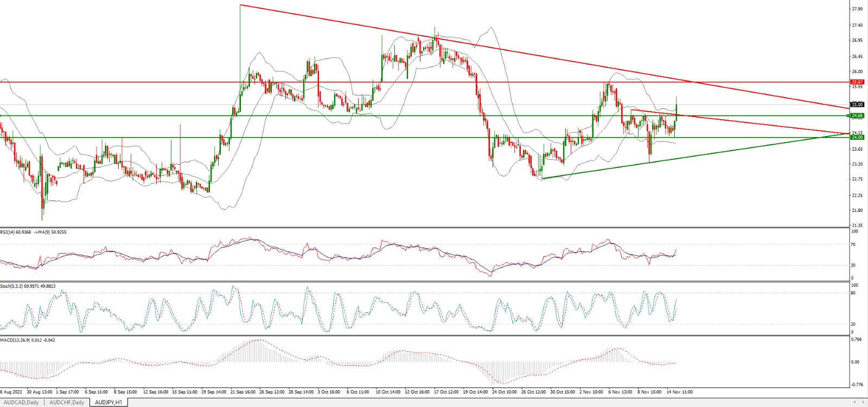Click the 17 Oct 12:00 time label
The width and height of the screenshot is (868, 407).
445,391
